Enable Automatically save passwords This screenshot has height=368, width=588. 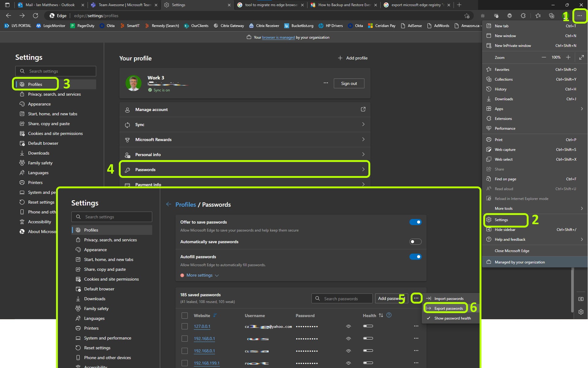tap(415, 242)
